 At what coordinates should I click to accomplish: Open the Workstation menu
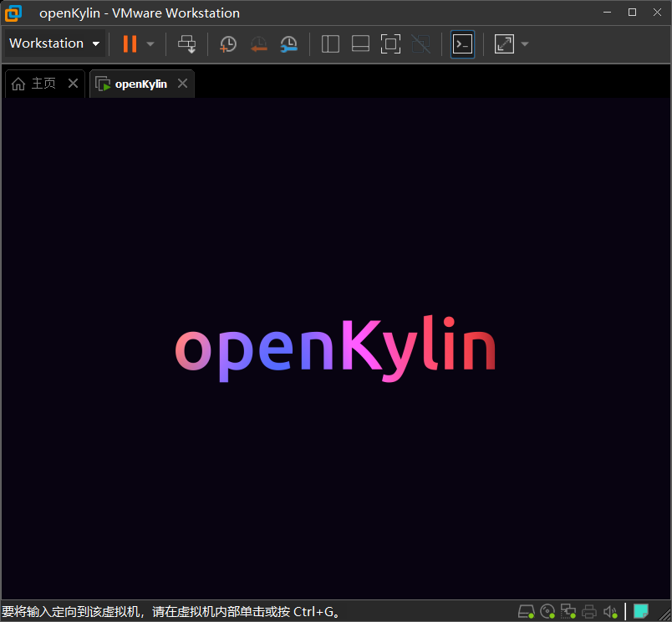(55, 43)
